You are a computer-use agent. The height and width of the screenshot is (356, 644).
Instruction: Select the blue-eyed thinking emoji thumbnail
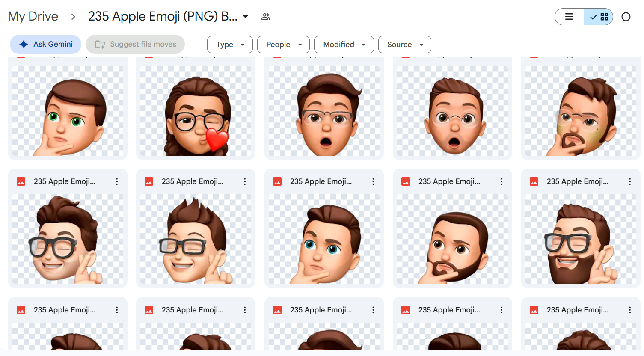(324, 239)
